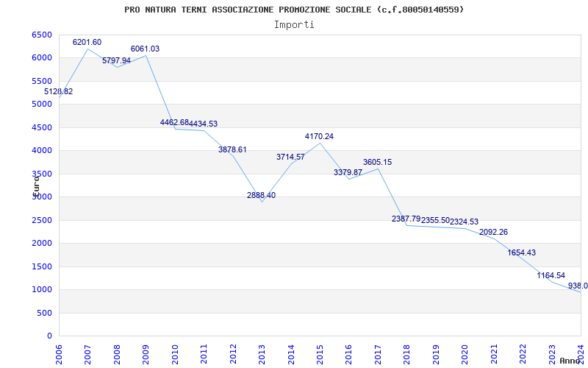Select year 2014 on x-axis
Viewport: 588px width, 368px height.
coord(291,355)
